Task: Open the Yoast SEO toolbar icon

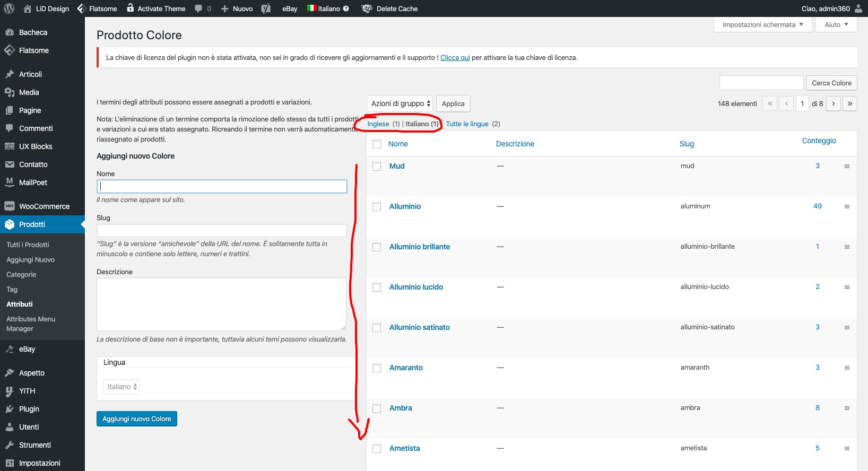Action: [266, 8]
